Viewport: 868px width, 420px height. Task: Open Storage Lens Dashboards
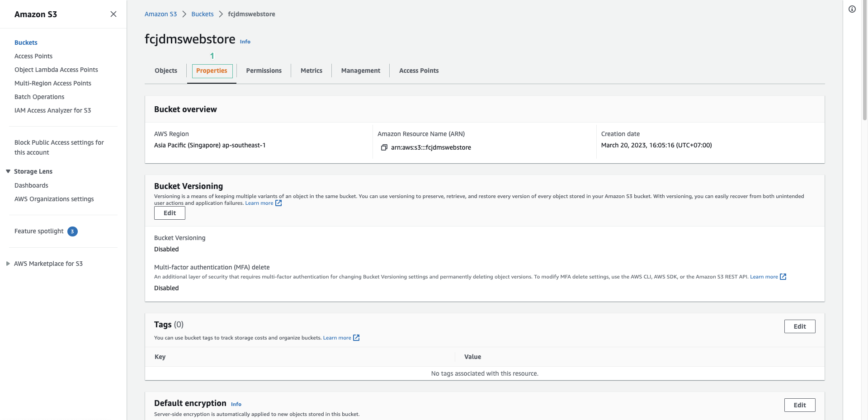click(x=31, y=185)
